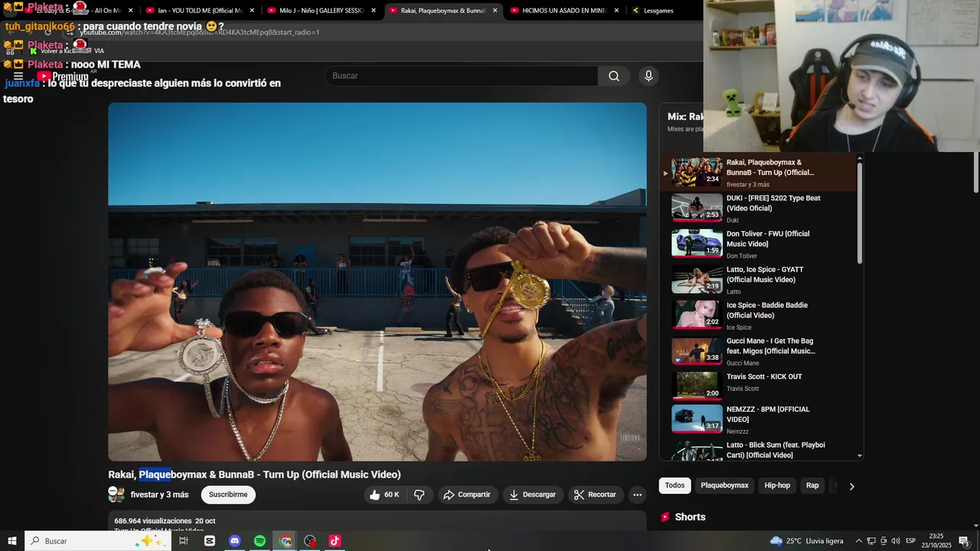Play DUKI - 5202 Type Beat from the mix
The image size is (980, 551).
[758, 208]
